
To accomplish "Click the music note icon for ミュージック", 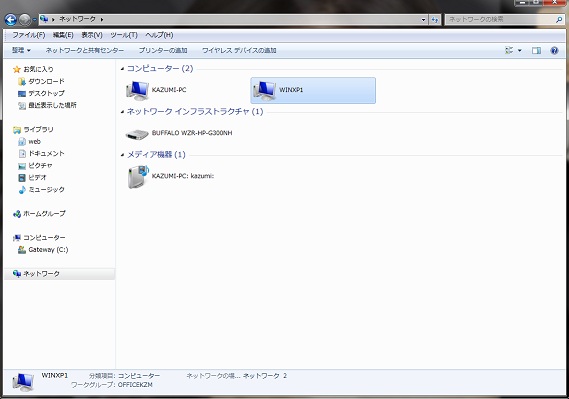I will click(x=22, y=189).
